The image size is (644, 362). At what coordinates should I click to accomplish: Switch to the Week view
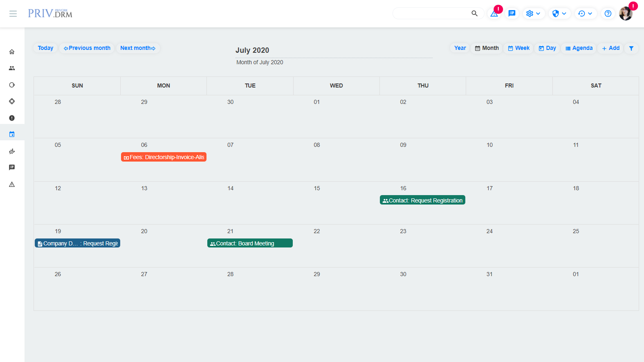point(518,48)
